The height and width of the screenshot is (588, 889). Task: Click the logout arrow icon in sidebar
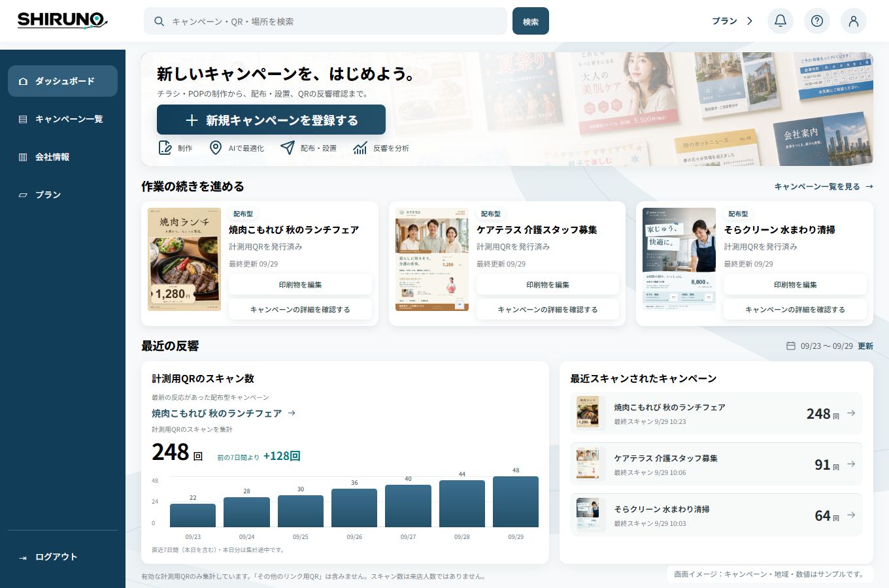23,557
